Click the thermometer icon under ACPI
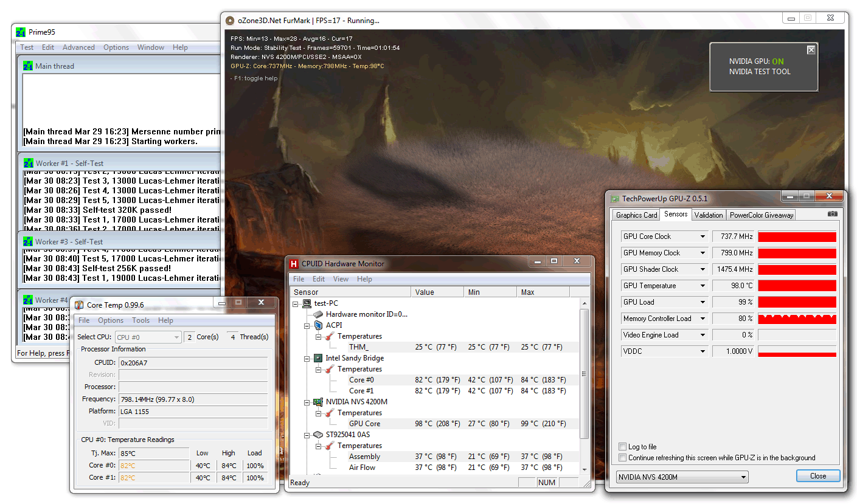This screenshot has height=504, width=857. click(329, 336)
